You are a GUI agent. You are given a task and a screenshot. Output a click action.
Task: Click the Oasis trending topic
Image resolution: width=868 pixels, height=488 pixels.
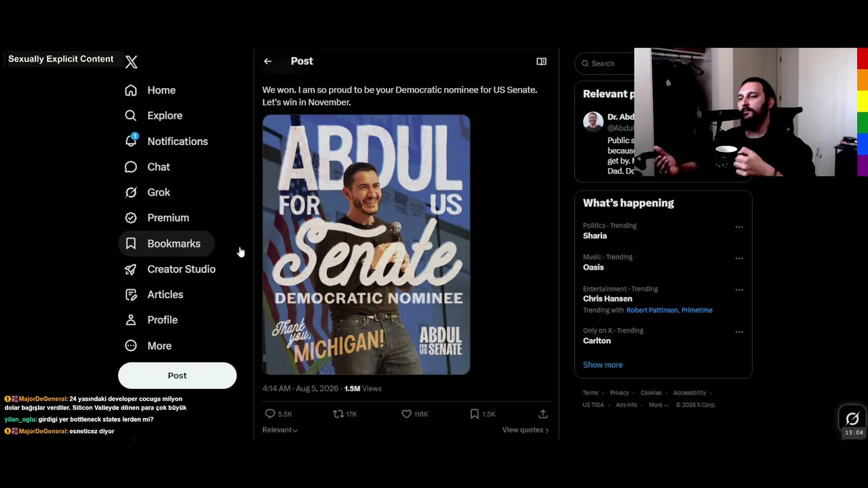(x=593, y=267)
